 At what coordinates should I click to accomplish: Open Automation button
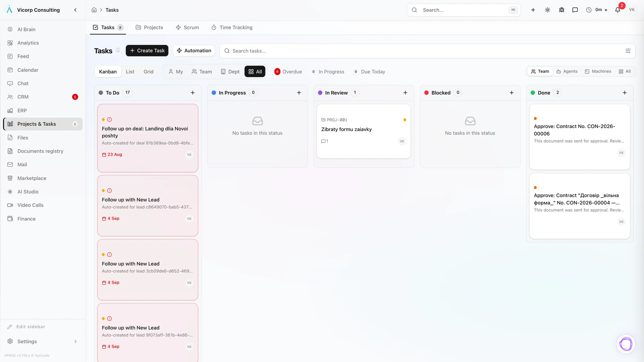194,51
